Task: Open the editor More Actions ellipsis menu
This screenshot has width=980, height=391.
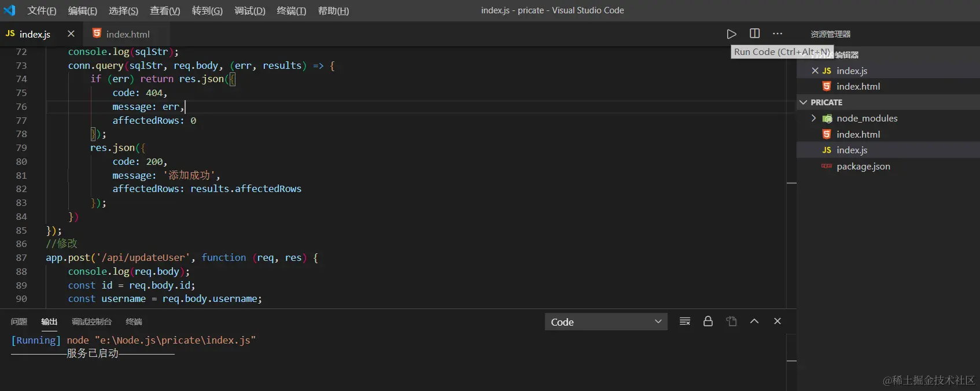Action: [x=777, y=34]
